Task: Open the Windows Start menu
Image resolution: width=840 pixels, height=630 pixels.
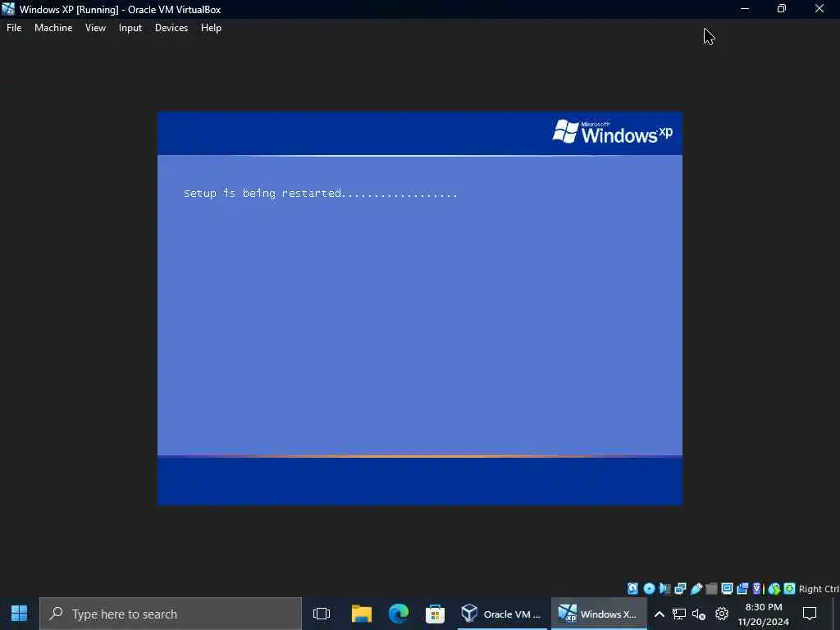Action: pyautogui.click(x=20, y=614)
